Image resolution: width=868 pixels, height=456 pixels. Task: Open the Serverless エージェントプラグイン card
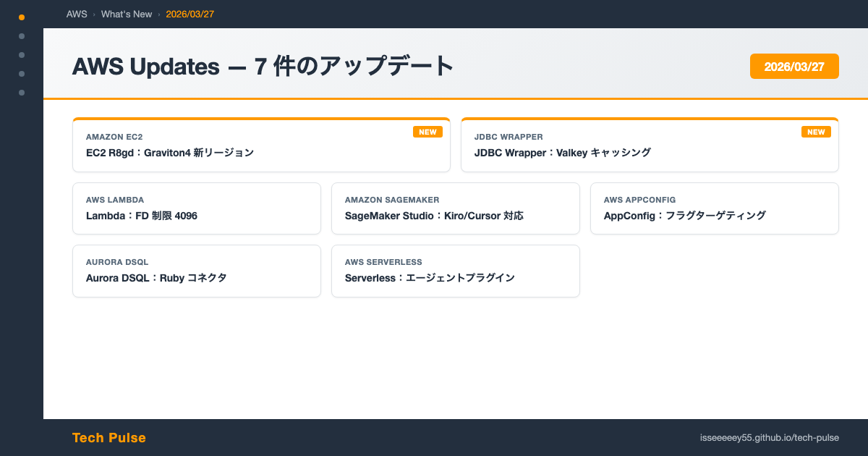pyautogui.click(x=455, y=271)
